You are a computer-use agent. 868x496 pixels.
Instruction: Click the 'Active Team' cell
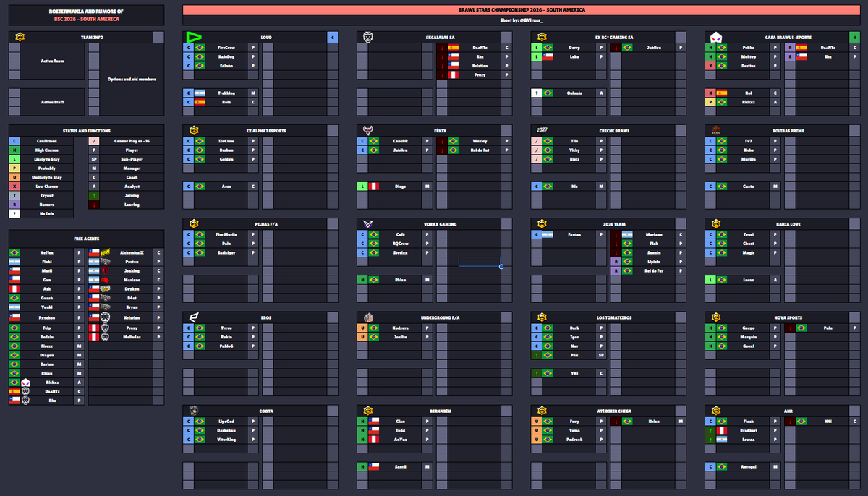(x=52, y=61)
